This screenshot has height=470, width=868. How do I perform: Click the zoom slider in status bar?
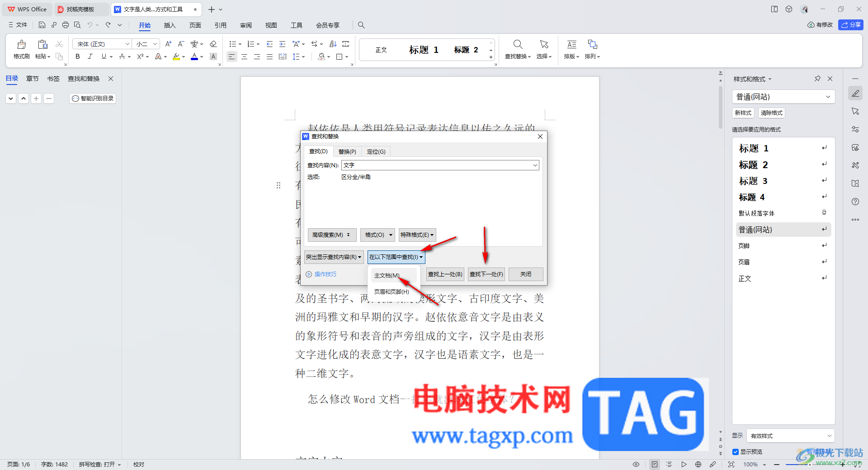(809, 464)
